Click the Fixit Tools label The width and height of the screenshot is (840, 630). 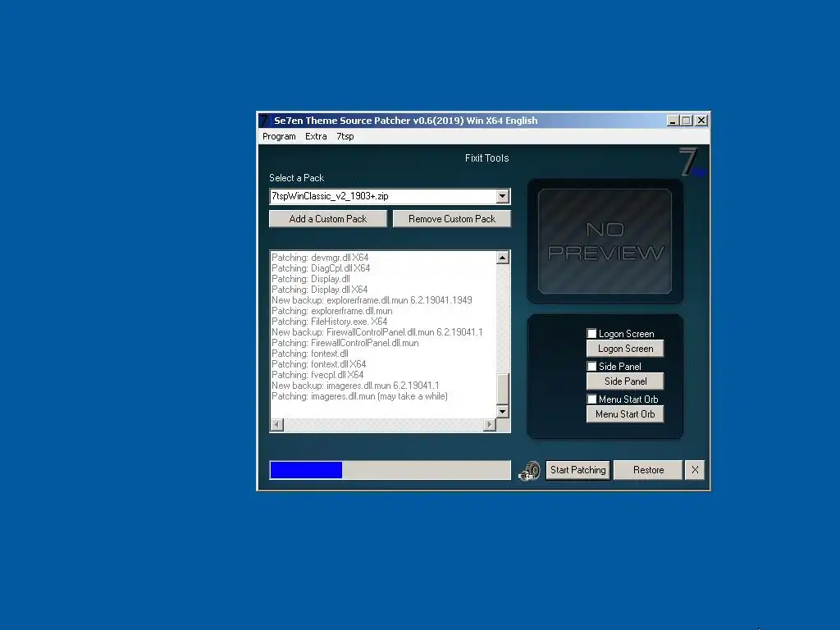click(486, 158)
